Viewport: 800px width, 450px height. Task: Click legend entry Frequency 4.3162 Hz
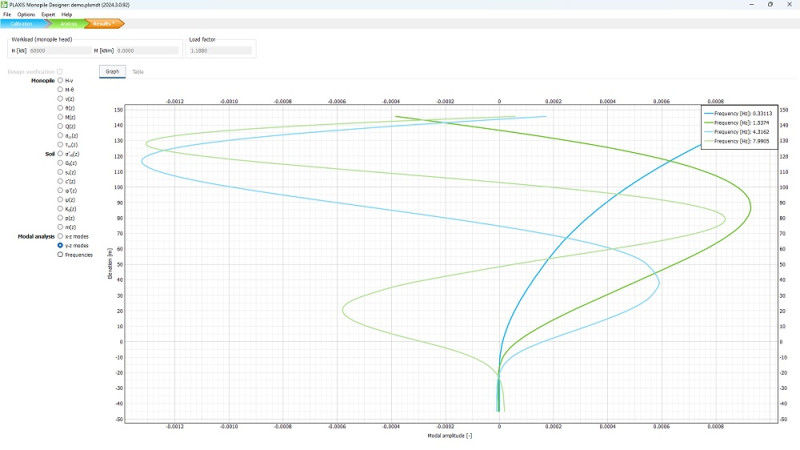click(x=737, y=132)
